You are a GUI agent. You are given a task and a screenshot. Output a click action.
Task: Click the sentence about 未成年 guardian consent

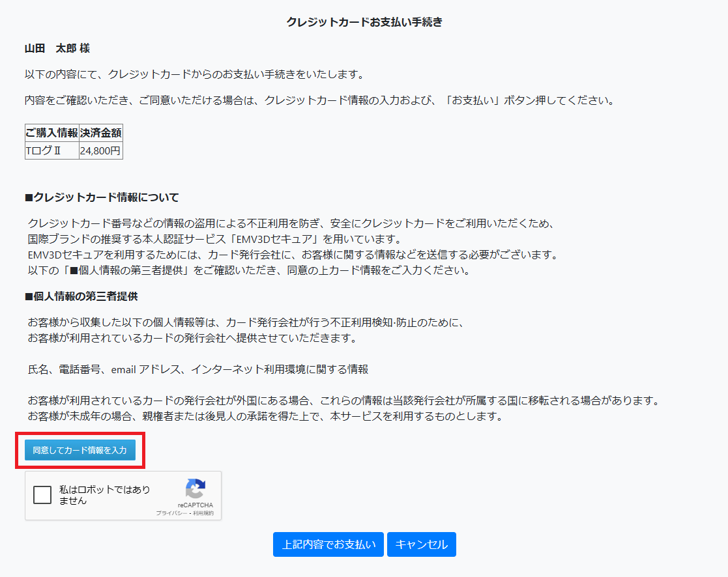pos(265,416)
